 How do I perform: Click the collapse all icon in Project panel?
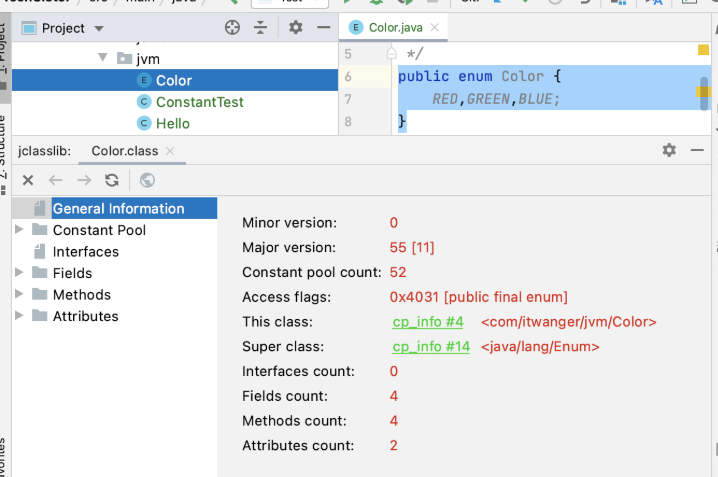tap(260, 28)
